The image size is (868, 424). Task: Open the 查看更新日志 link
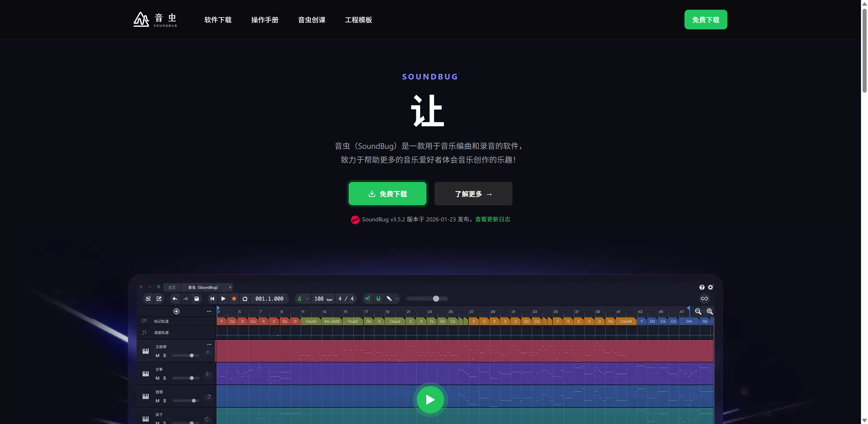coord(492,219)
